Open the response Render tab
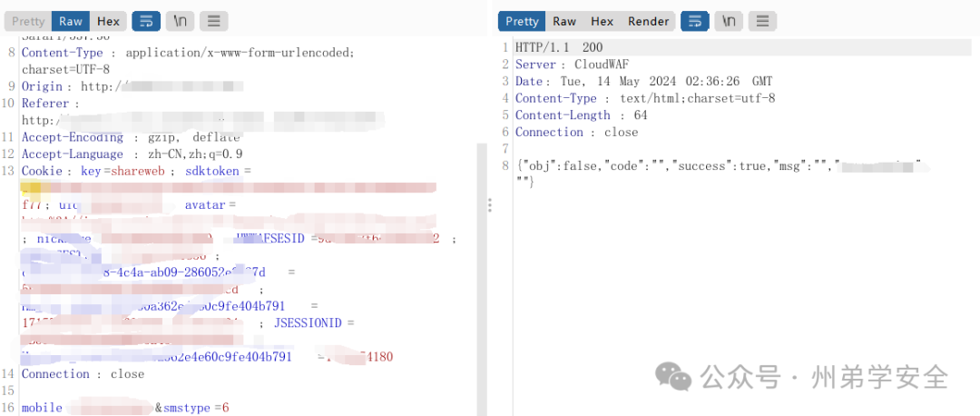The height and width of the screenshot is (416, 980). click(x=648, y=21)
